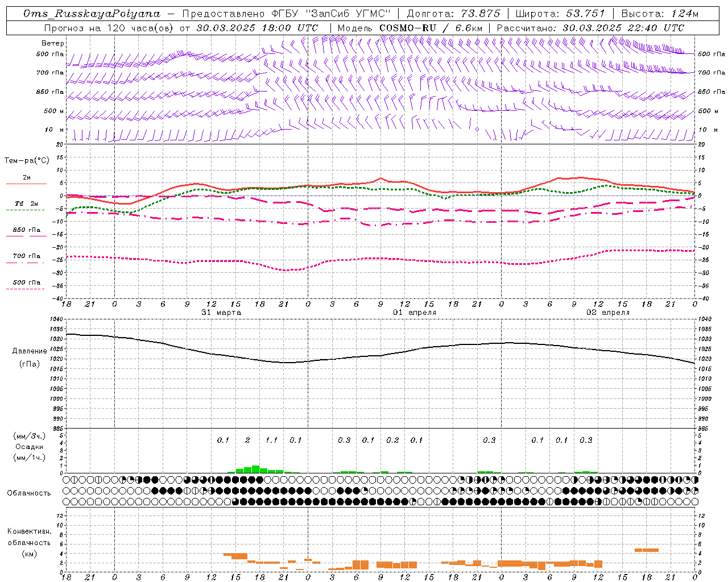728x582 pixels.
Task: Click the 1.1 precipitation amount value
Action: pyautogui.click(x=271, y=440)
